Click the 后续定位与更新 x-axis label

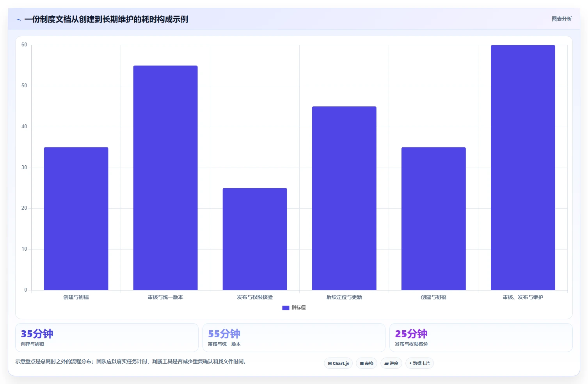pos(344,297)
